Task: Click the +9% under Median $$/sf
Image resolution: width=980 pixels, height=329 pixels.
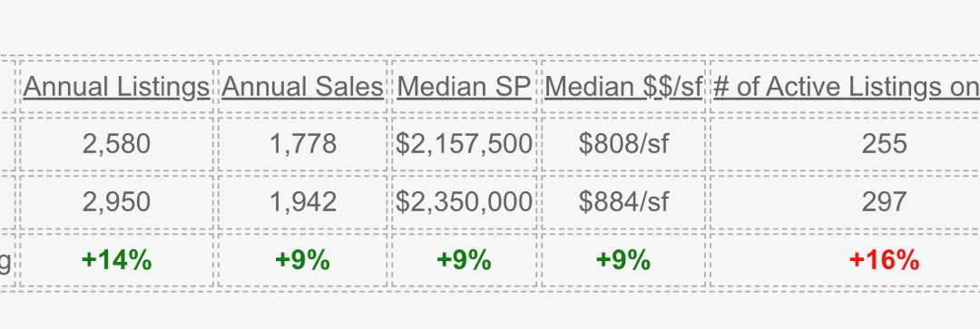Action: [623, 260]
